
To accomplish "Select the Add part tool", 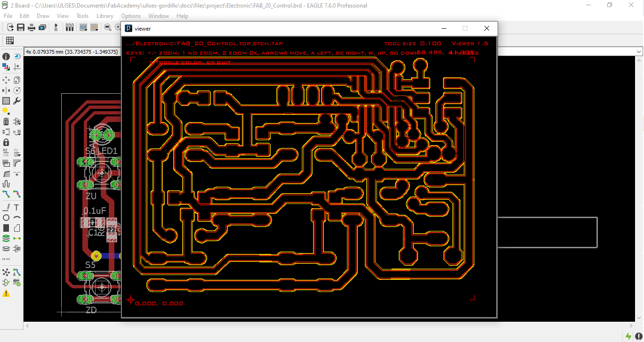I will pos(17,122).
